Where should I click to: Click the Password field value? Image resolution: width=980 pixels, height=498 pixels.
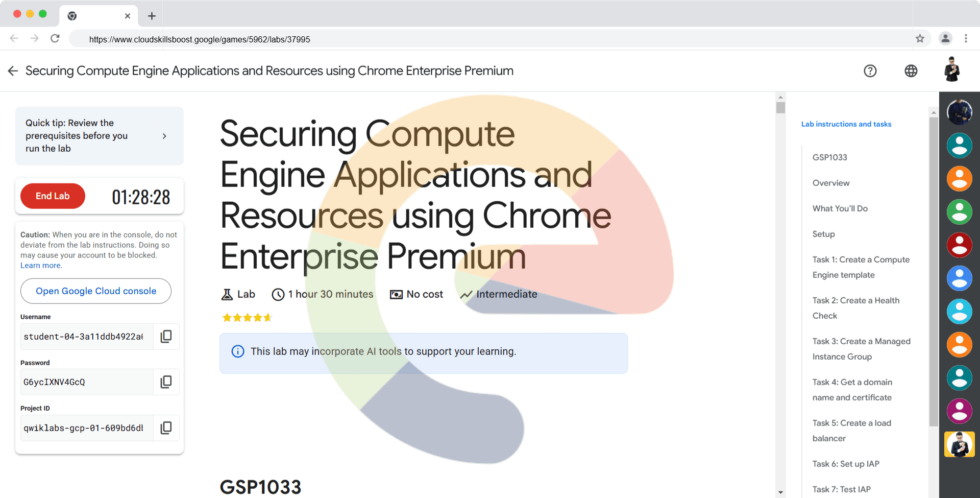(x=87, y=382)
